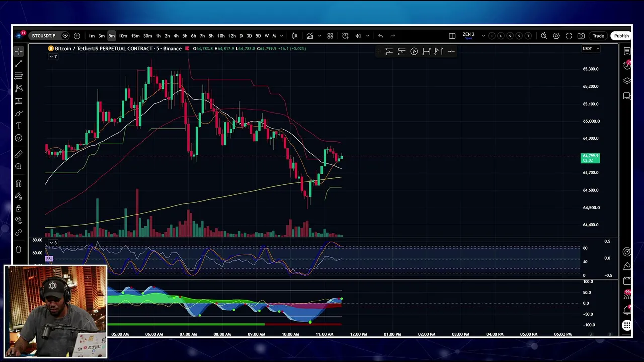The width and height of the screenshot is (644, 362).
Task: Open the forecasting and measurement tools
Action: (19, 101)
